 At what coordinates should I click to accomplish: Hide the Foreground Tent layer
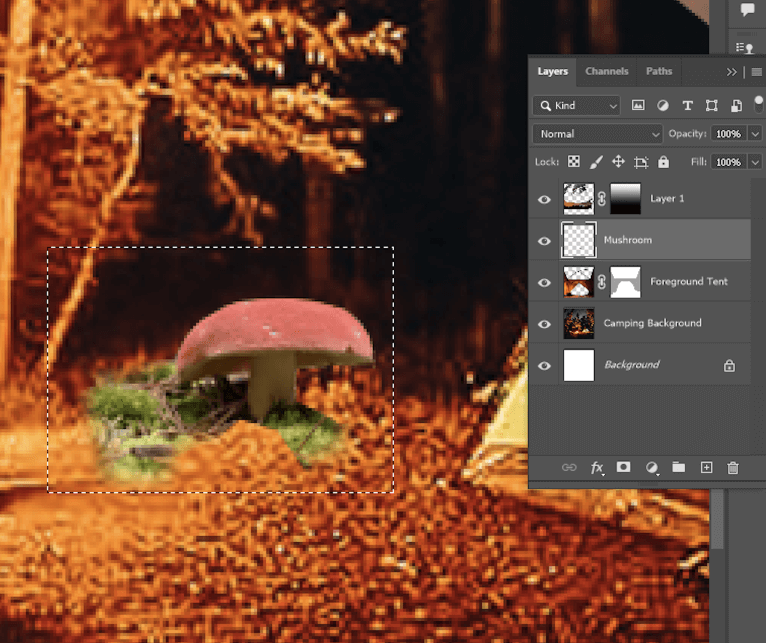tap(544, 282)
